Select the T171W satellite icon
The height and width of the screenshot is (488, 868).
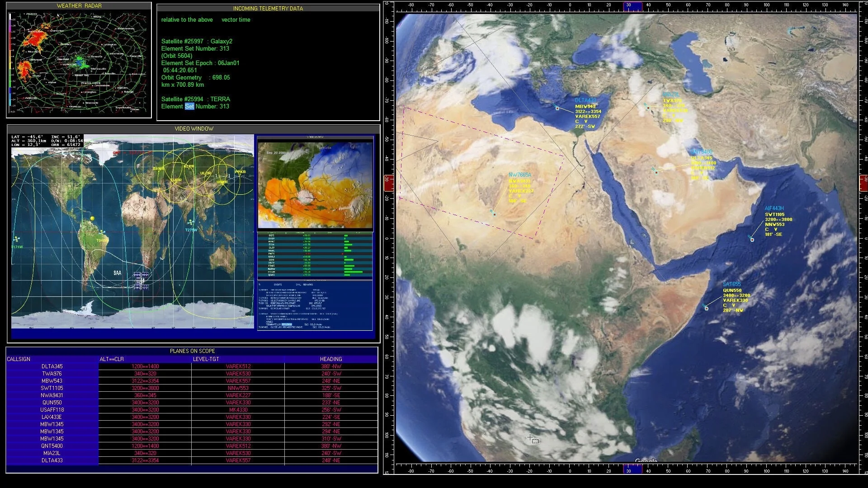(17, 239)
